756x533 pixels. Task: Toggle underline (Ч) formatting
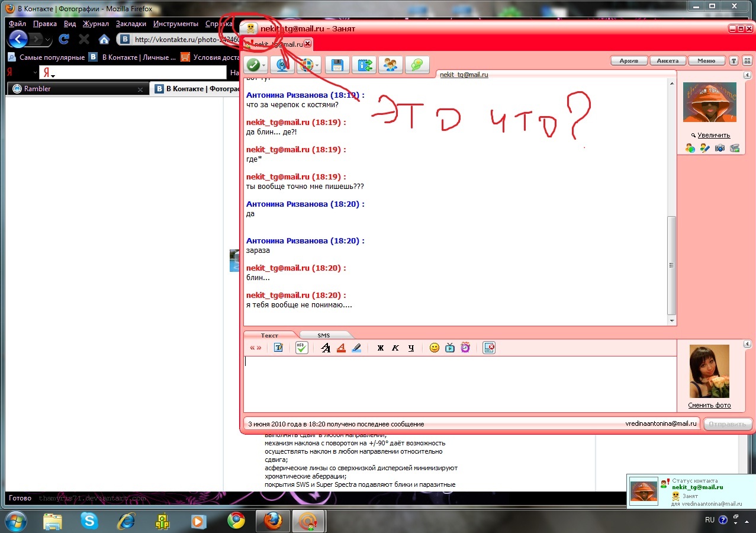[x=411, y=348]
